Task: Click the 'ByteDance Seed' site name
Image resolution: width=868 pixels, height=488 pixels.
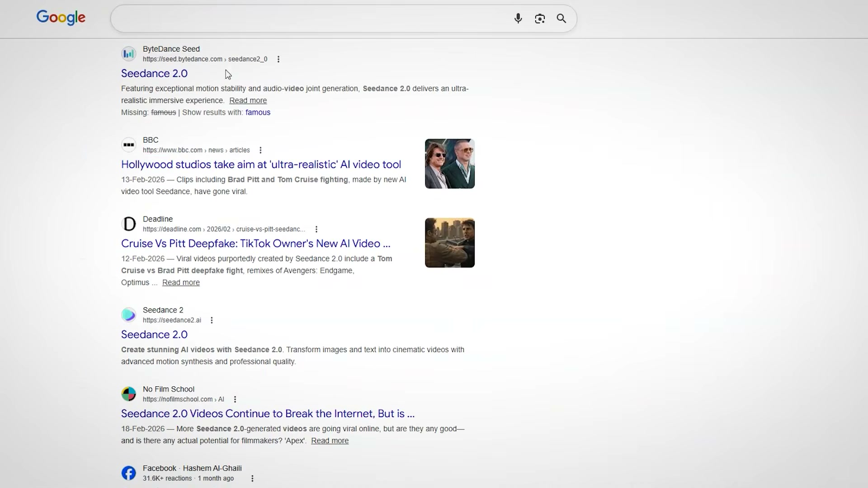Action: coord(171,49)
